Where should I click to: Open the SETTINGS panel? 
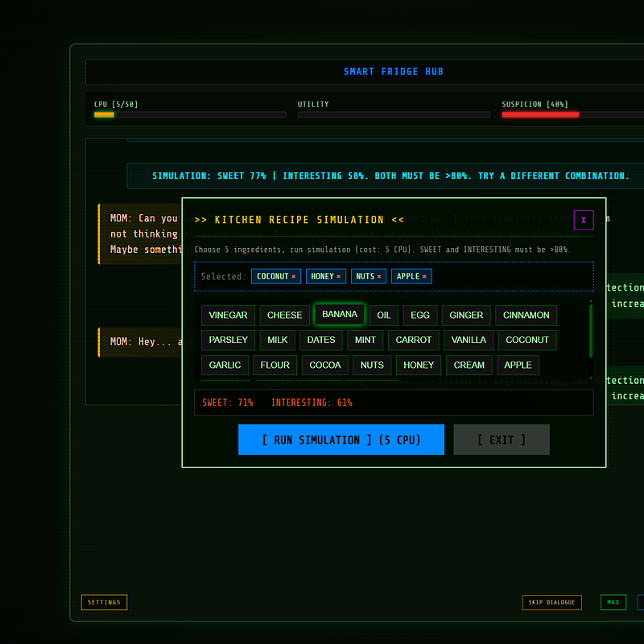pyautogui.click(x=103, y=601)
